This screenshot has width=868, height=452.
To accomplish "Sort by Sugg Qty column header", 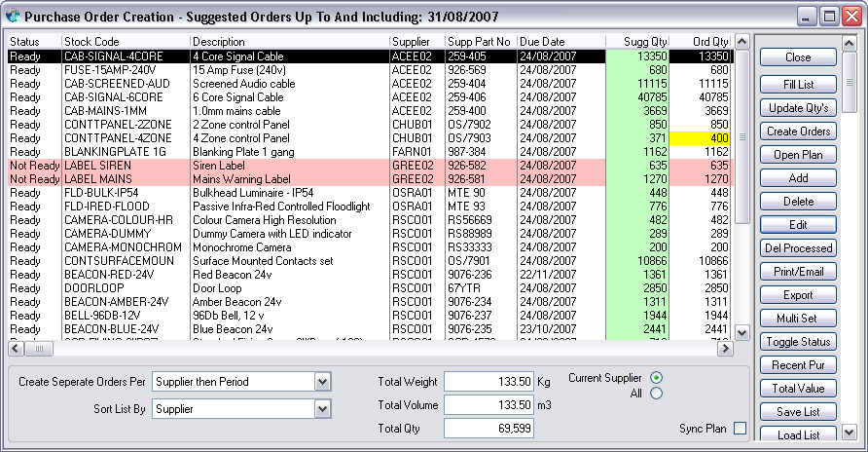I will (637, 42).
